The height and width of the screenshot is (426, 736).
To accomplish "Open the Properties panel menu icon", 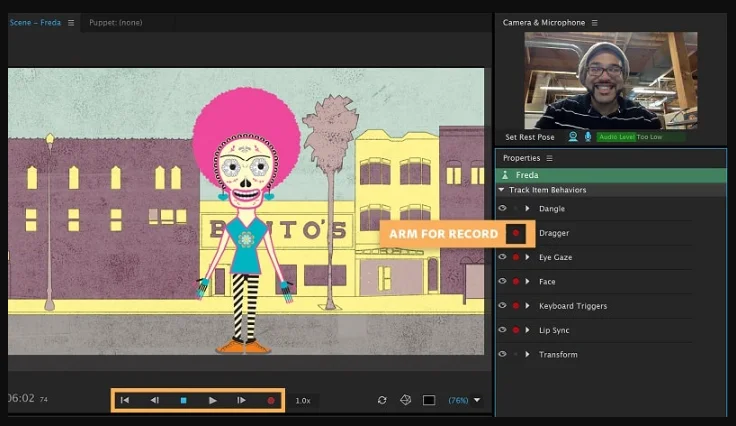I will 550,158.
